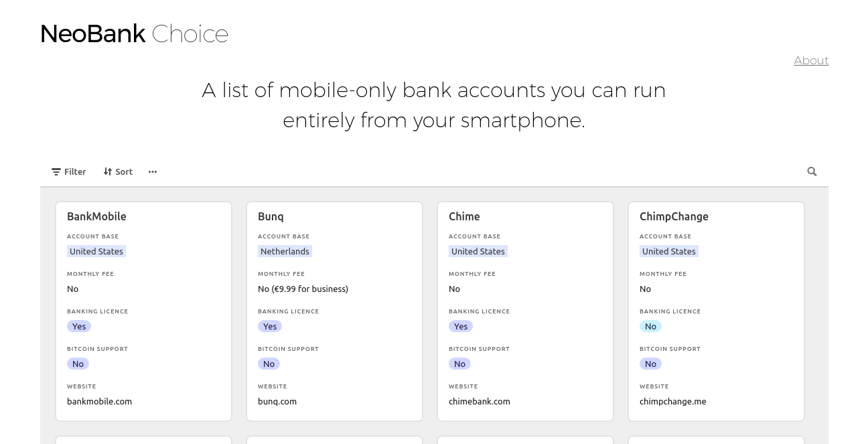Click Bunq's banking licence Yes badge
Screen dimensions: 868x444
270,326
